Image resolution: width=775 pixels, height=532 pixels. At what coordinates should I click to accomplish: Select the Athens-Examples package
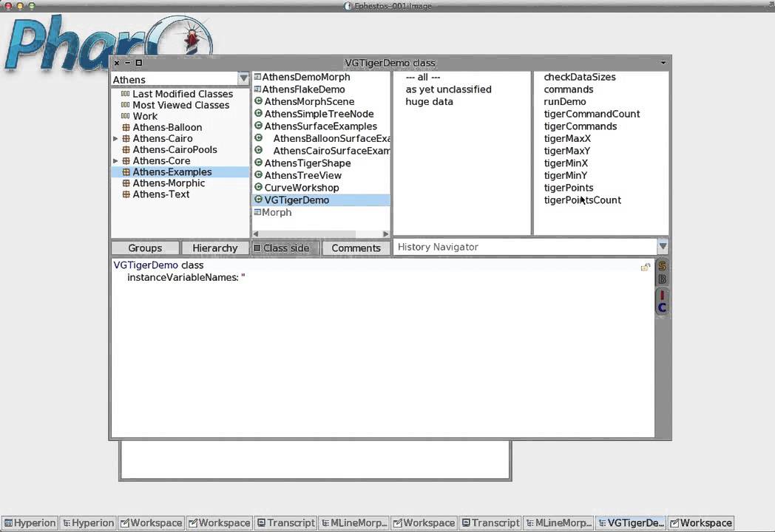(x=180, y=172)
